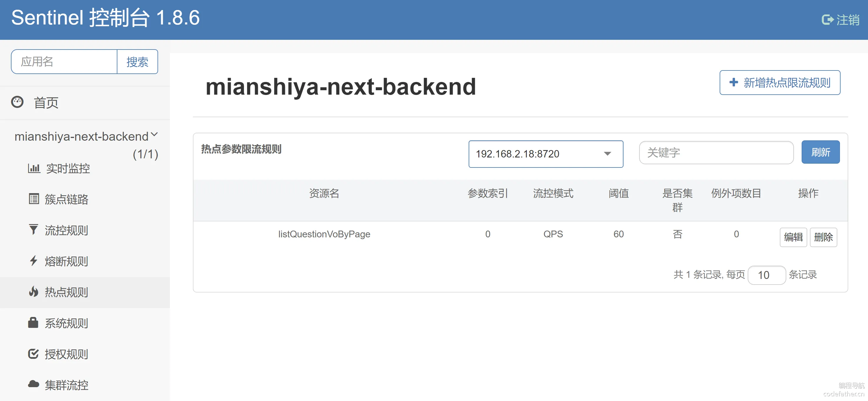The image size is (868, 401).
Task: Click the cloud icon for 集群流控
Action: [x=33, y=384]
